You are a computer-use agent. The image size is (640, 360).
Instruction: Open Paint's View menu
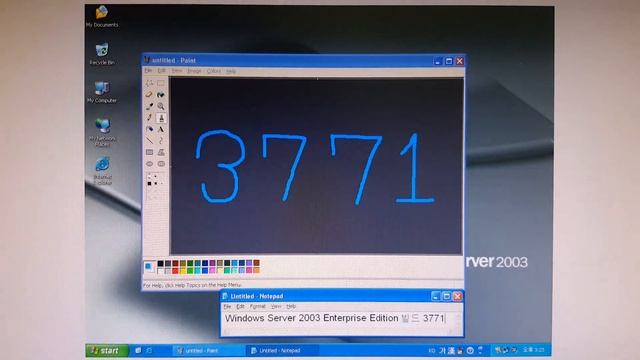tap(176, 71)
